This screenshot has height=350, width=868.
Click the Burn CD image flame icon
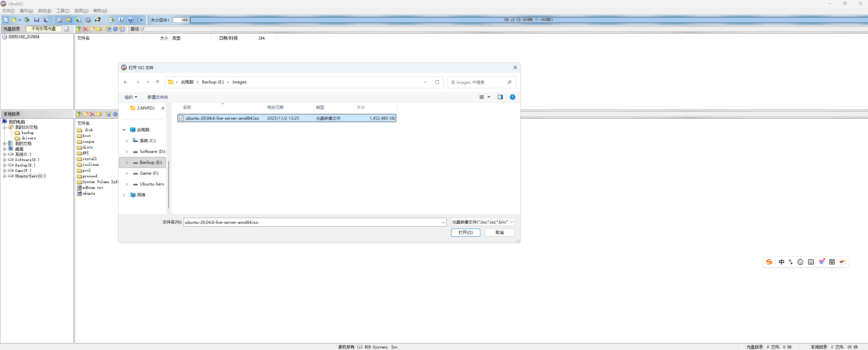98,20
